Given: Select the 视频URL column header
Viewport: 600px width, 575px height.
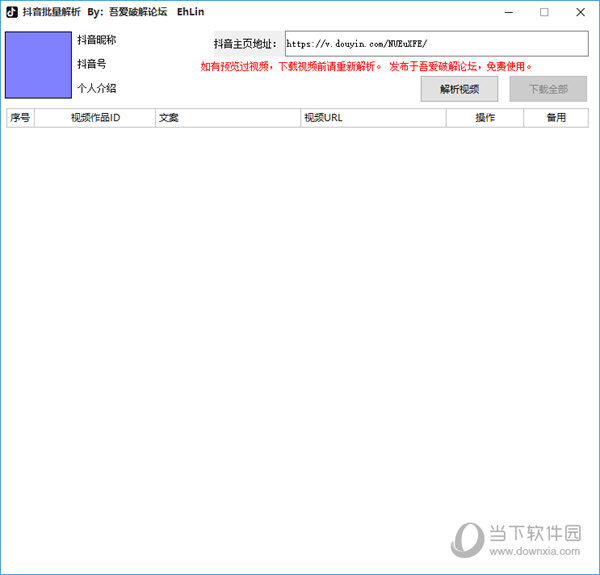Looking at the screenshot, I should point(373,118).
